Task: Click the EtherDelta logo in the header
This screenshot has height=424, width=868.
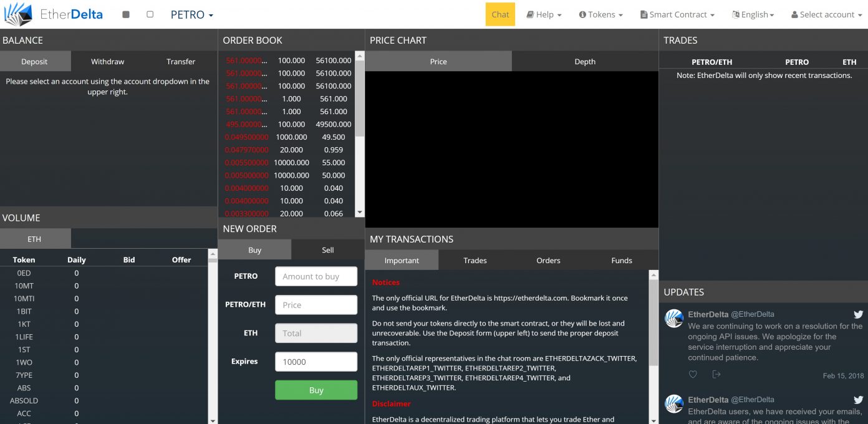Action: pyautogui.click(x=53, y=14)
